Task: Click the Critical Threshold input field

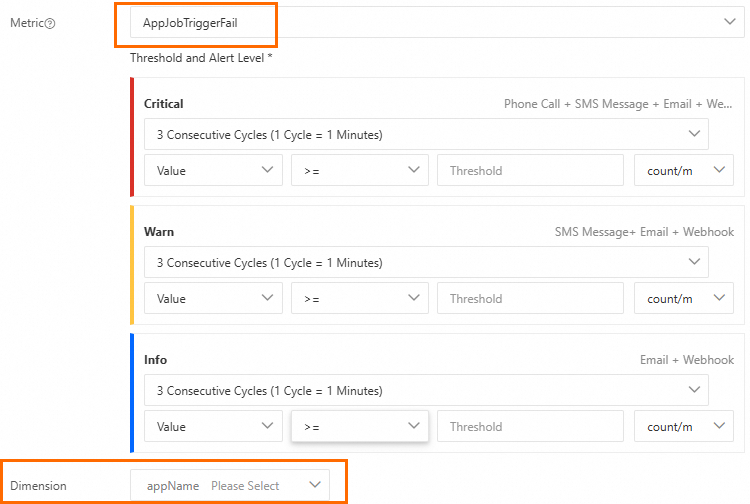Action: click(x=530, y=170)
